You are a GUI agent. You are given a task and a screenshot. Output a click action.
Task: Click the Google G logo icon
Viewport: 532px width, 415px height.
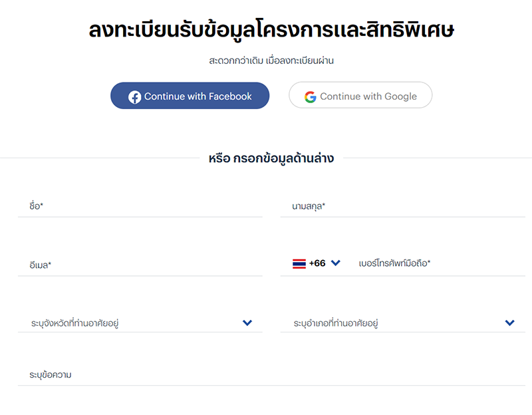tap(311, 96)
